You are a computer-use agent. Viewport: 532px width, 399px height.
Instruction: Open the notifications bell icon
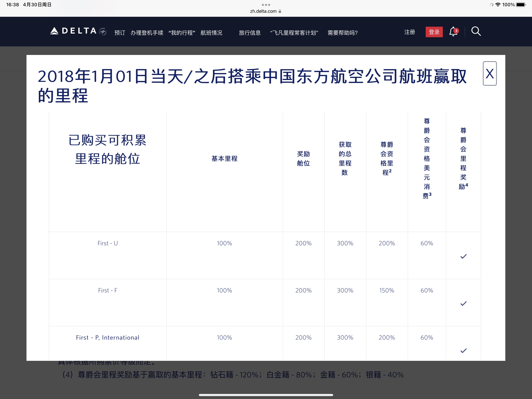click(x=454, y=32)
